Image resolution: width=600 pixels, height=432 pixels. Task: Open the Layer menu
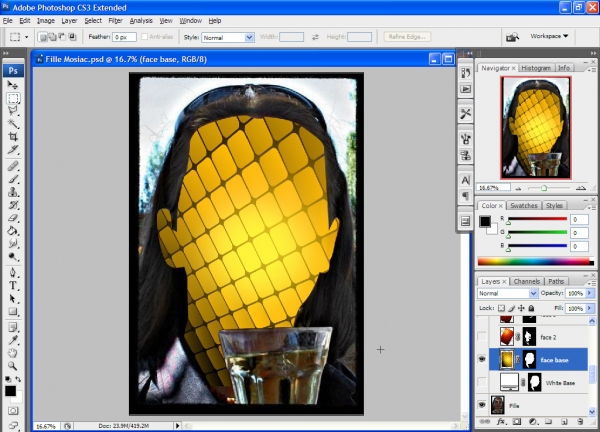click(69, 21)
